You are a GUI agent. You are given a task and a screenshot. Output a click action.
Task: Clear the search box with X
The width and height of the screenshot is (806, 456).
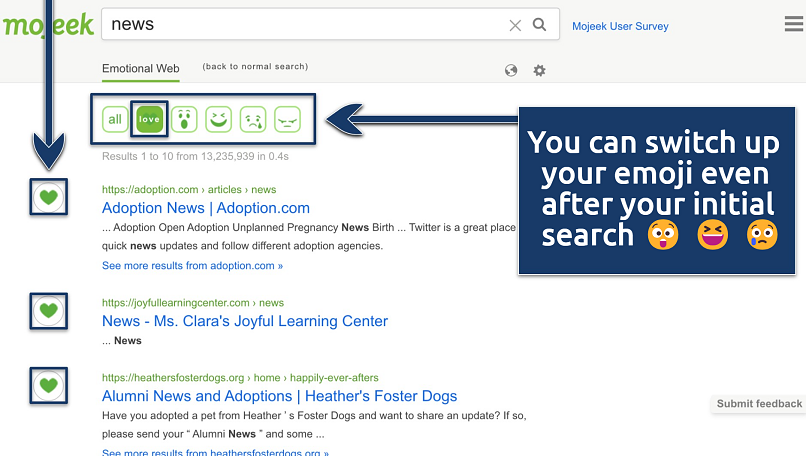point(515,25)
